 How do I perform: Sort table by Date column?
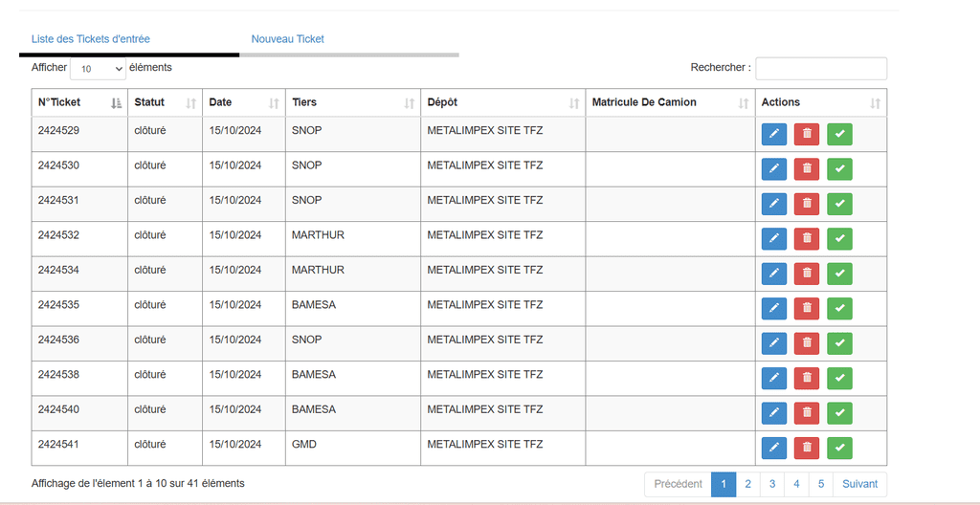pos(244,102)
